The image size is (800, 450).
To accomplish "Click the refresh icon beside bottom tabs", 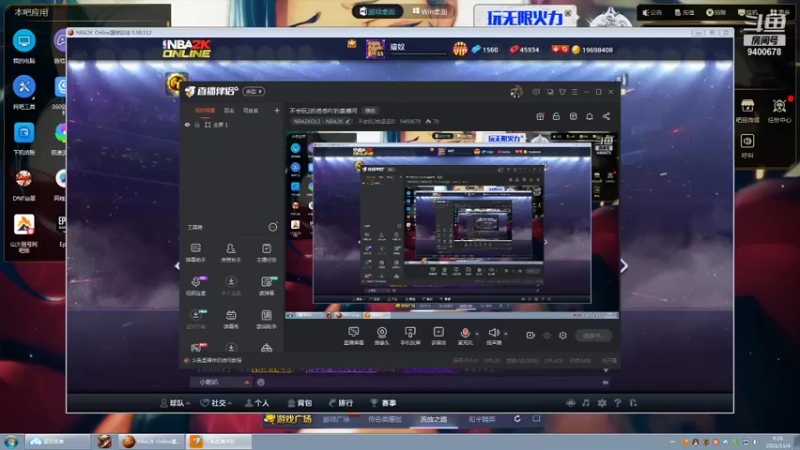I will [x=517, y=419].
